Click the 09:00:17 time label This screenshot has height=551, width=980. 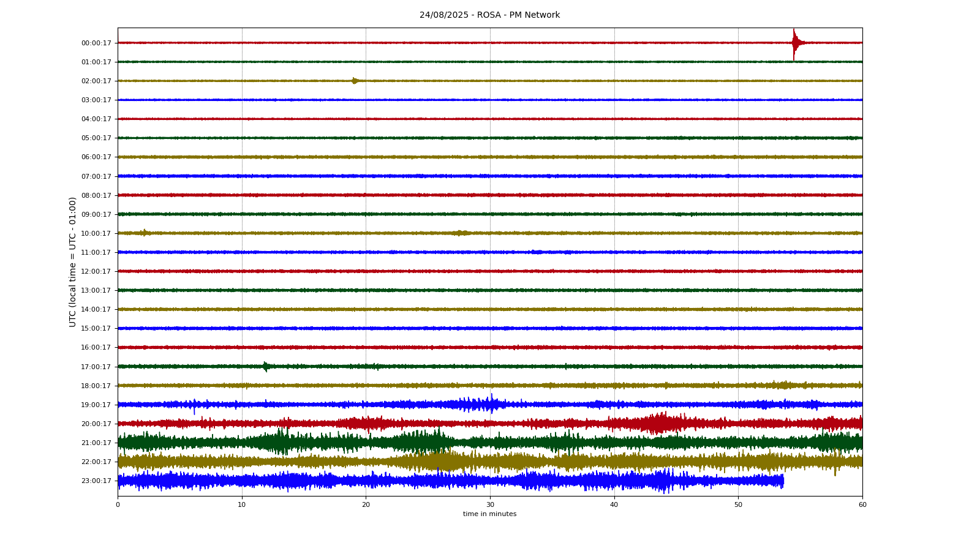tap(96, 214)
